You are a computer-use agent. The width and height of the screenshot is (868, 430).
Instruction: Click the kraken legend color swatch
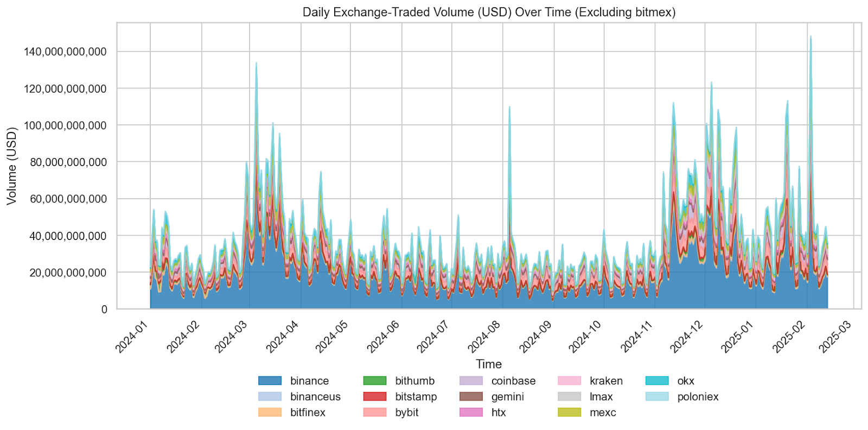click(x=569, y=381)
